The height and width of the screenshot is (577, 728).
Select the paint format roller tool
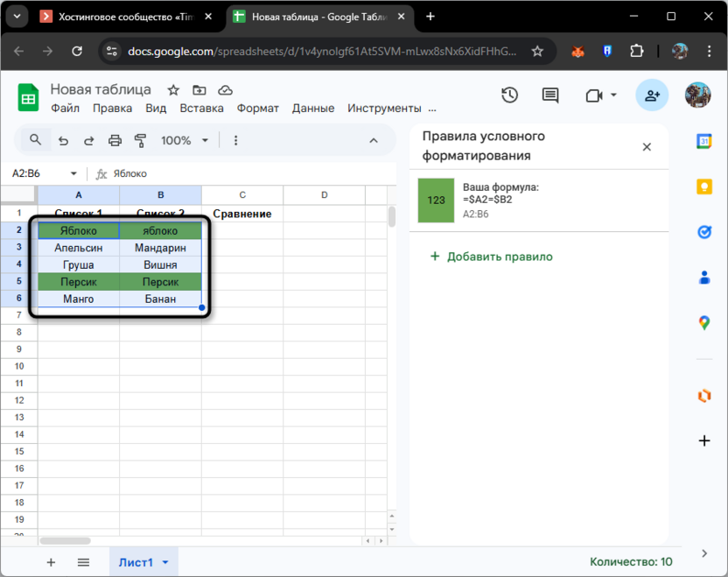pyautogui.click(x=141, y=140)
